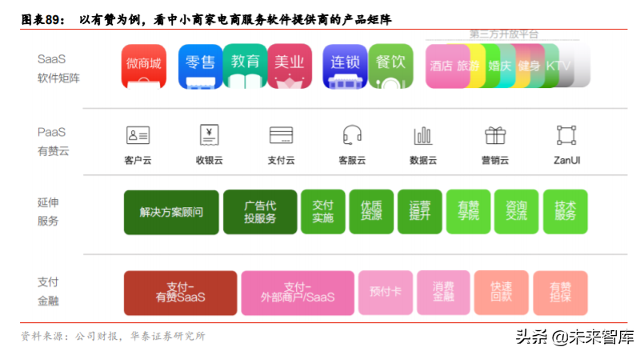This screenshot has height=355, width=644.
Task: Open the green 教育 app icon
Action: click(245, 66)
